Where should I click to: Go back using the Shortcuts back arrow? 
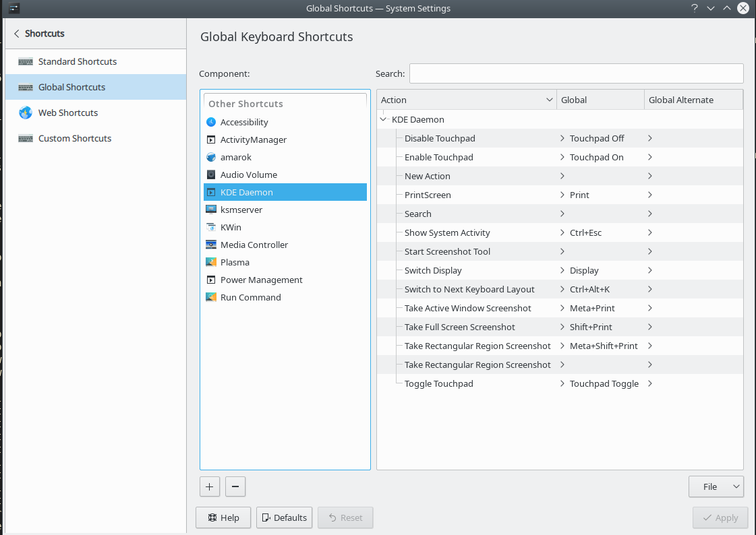coord(17,34)
